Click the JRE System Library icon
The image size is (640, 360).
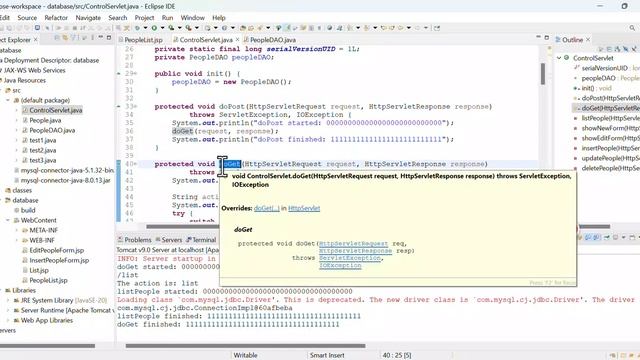tap(16, 300)
